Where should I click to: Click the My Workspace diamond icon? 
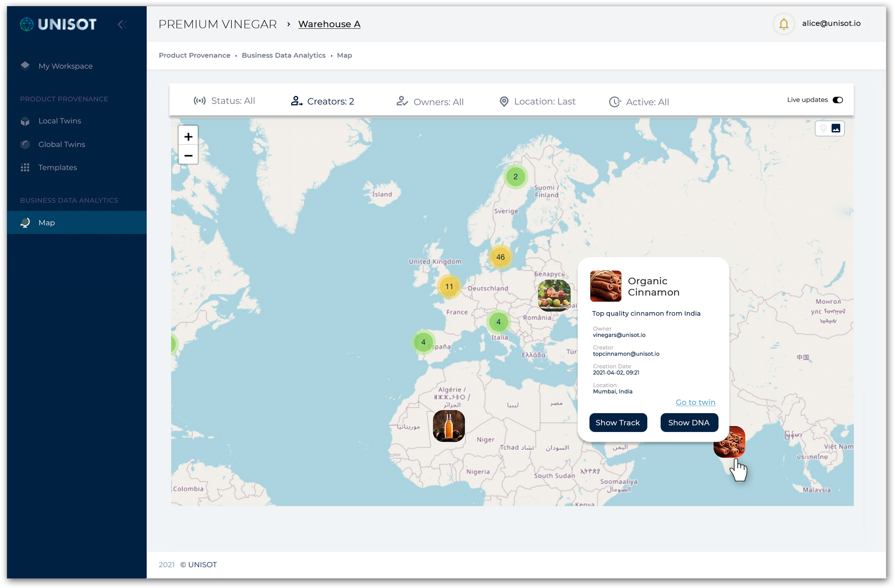(25, 66)
